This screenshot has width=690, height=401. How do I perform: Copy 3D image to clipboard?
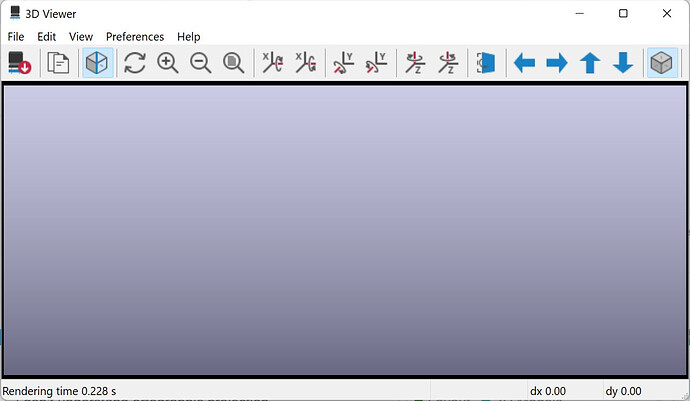click(58, 63)
